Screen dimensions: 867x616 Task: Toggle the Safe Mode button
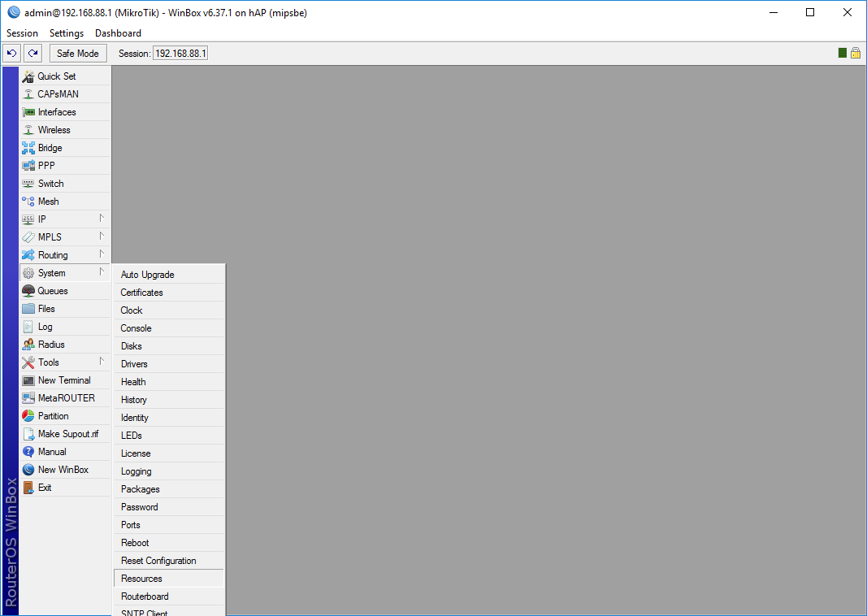[x=78, y=54]
